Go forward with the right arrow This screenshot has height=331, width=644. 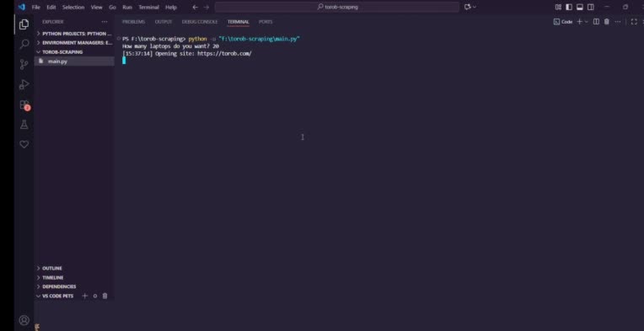(x=207, y=7)
